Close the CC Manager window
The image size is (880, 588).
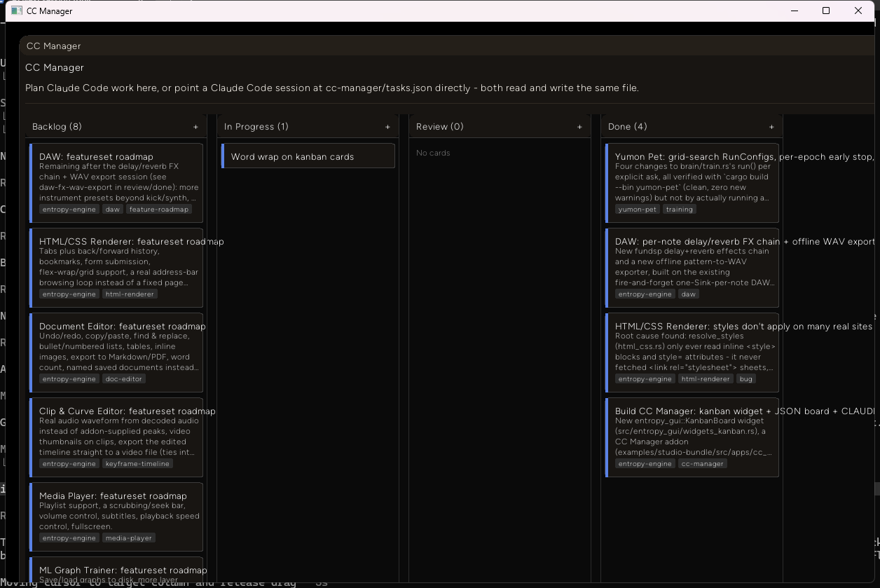[858, 11]
